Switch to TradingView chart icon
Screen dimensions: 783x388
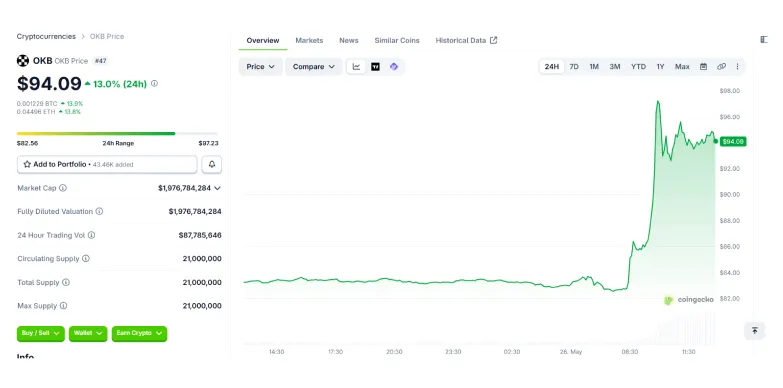point(375,66)
